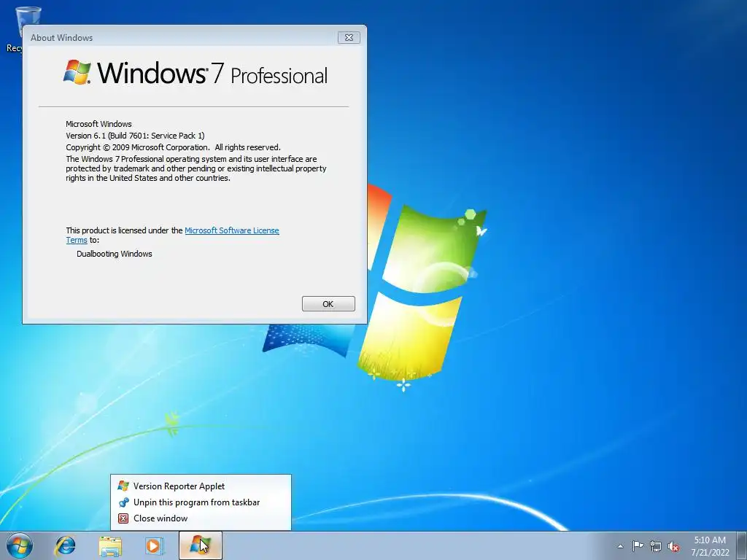The image size is (747, 560).
Task: Open Action Center flag icon
Action: (x=638, y=546)
